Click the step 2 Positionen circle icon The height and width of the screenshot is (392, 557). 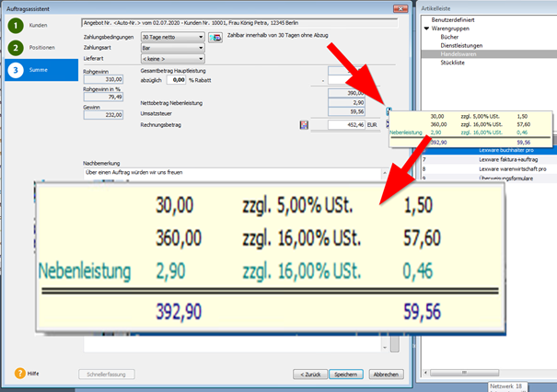pos(16,46)
